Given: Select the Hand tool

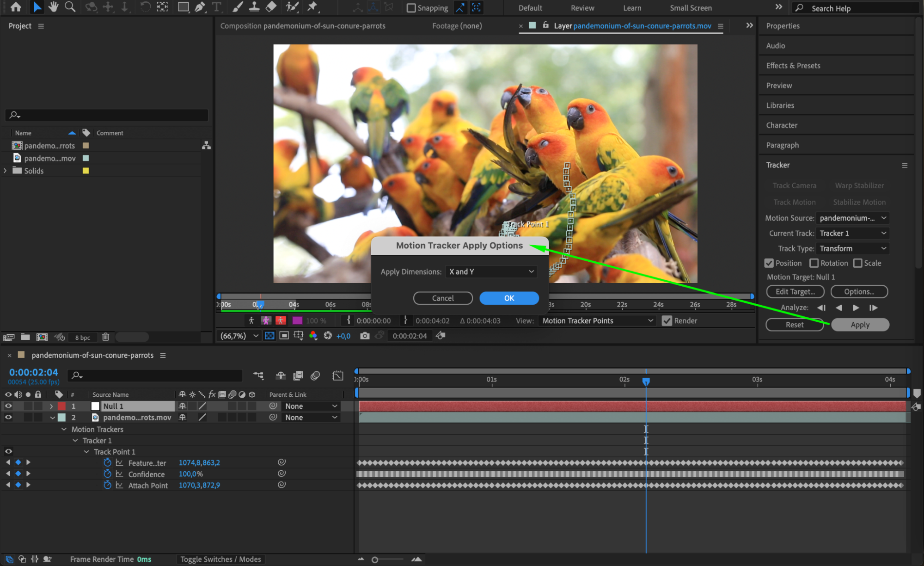Looking at the screenshot, I should coord(54,7).
